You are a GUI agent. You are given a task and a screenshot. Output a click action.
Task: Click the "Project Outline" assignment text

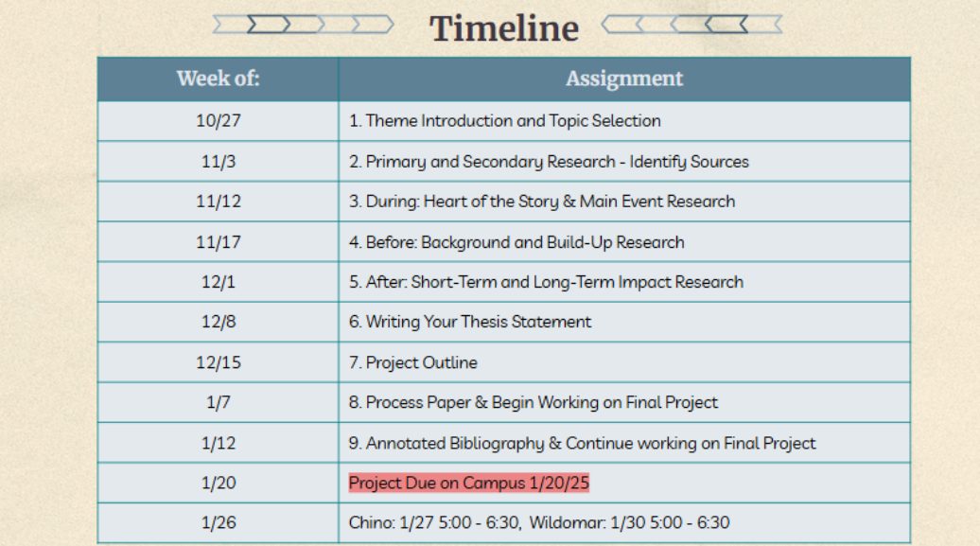[x=413, y=362]
